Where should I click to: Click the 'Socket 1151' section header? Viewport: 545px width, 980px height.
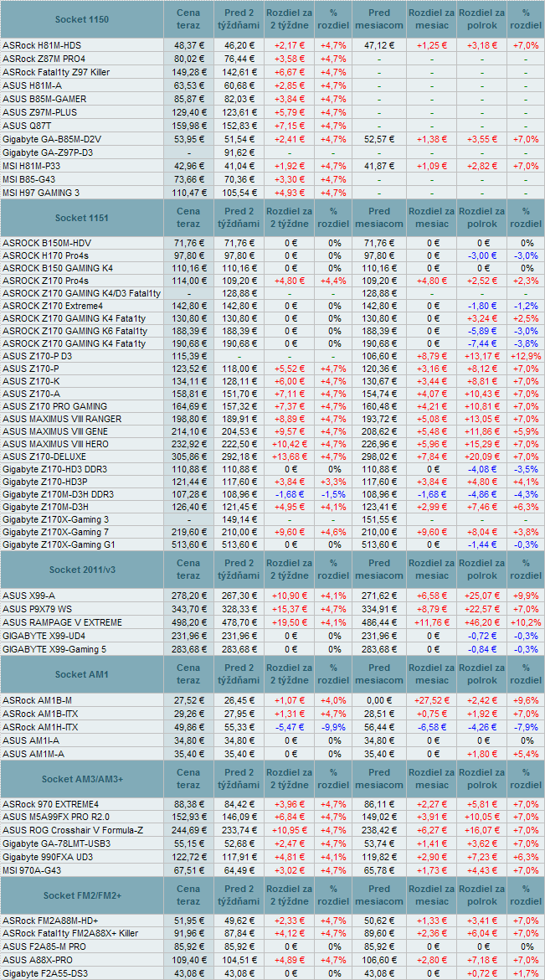coord(83,218)
